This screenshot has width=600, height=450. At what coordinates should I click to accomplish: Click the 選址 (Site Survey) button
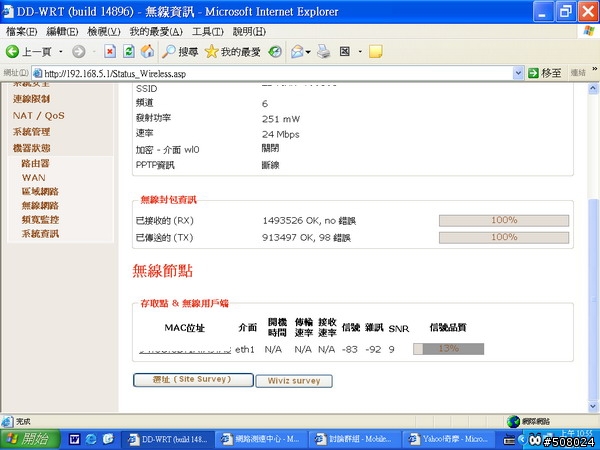(193, 380)
